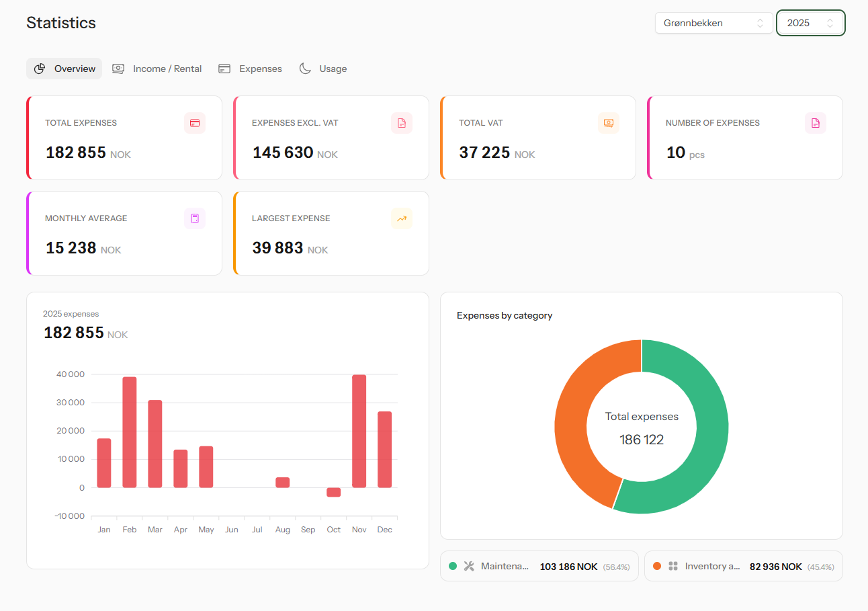The width and height of the screenshot is (868, 611).
Task: Click the 82 936 NOK inventory amount
Action: click(x=776, y=567)
